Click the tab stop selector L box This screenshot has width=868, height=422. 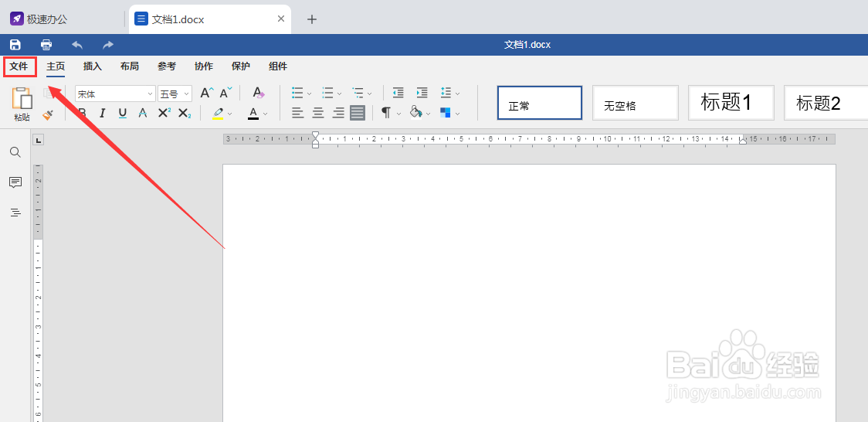click(38, 140)
